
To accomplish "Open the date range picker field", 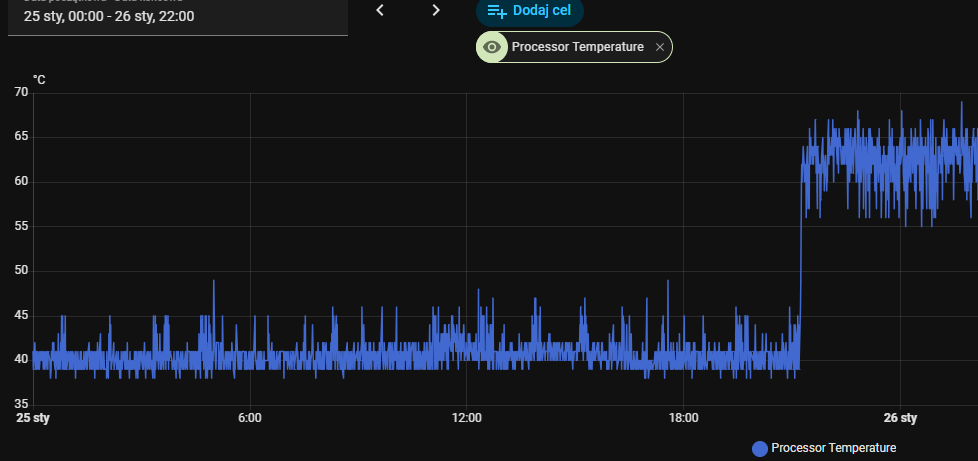I will (178, 17).
